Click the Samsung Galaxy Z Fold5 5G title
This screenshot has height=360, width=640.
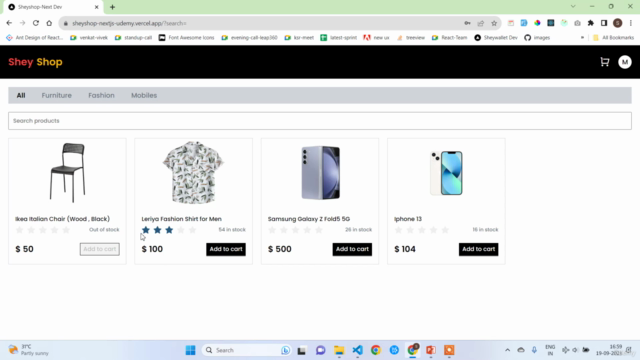[309, 219]
